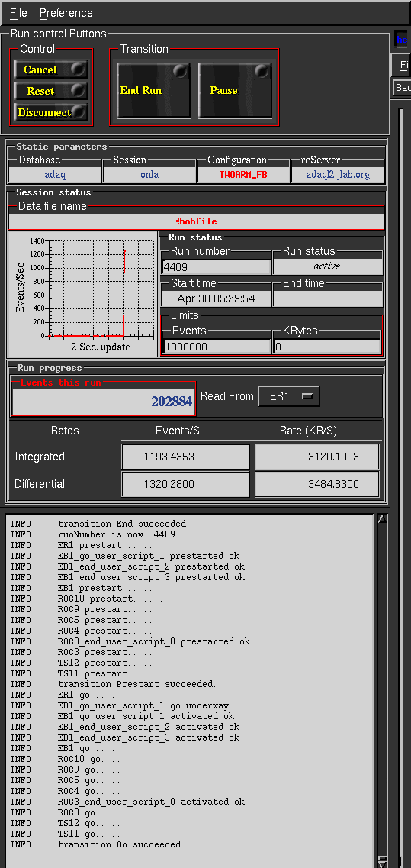This screenshot has height=868, width=411.
Task: Click the Run status value active
Action: pos(327,266)
